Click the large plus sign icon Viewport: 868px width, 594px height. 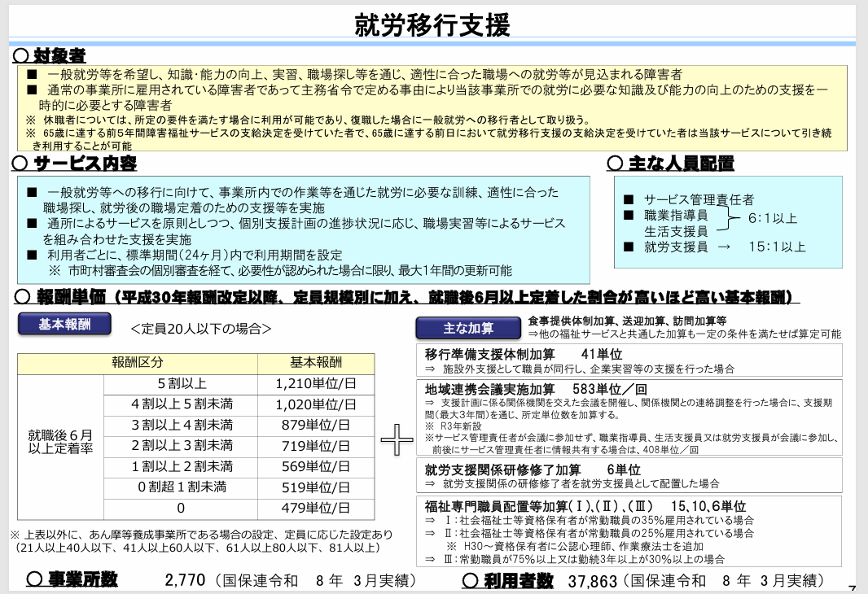tap(397, 439)
